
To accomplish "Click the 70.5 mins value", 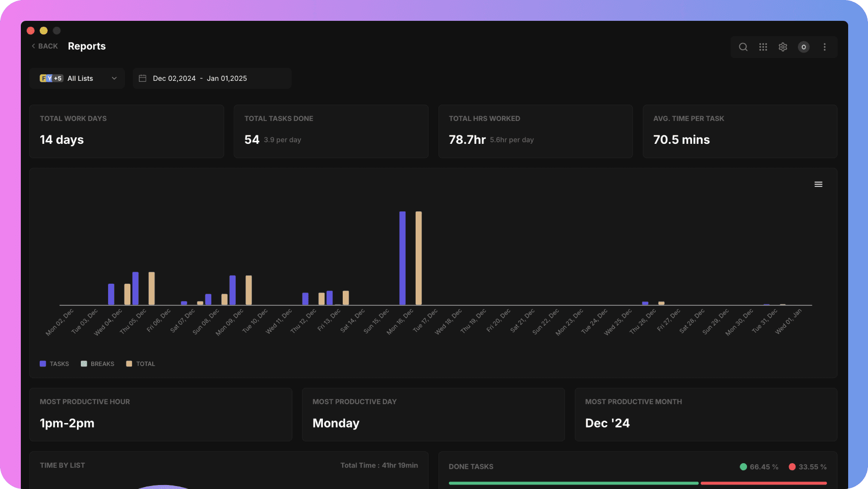I will pos(682,140).
